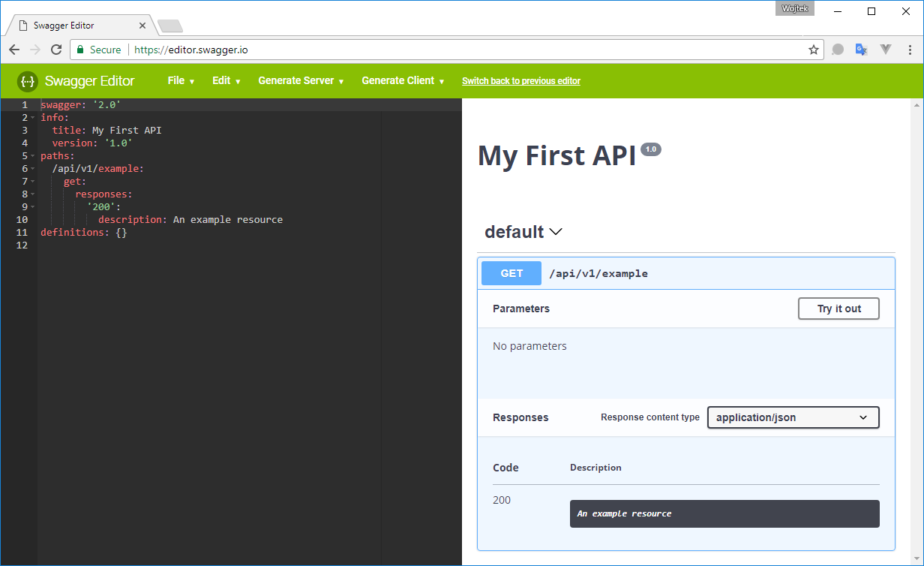Click the Vue devtools extension icon
Image resolution: width=924 pixels, height=566 pixels.
(x=886, y=50)
